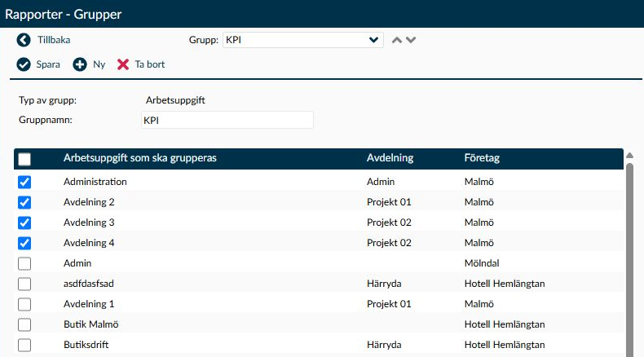Viewport: 644px width, 357px height.
Task: Click the Tillbaka back arrow icon
Action: pos(24,40)
